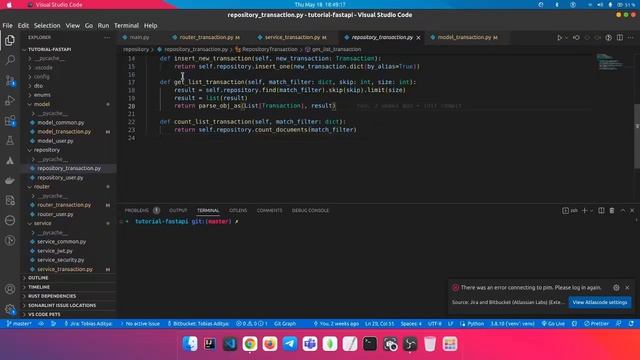640x360 pixels.
Task: Click Prettier in the status bar
Action: (x=596, y=324)
